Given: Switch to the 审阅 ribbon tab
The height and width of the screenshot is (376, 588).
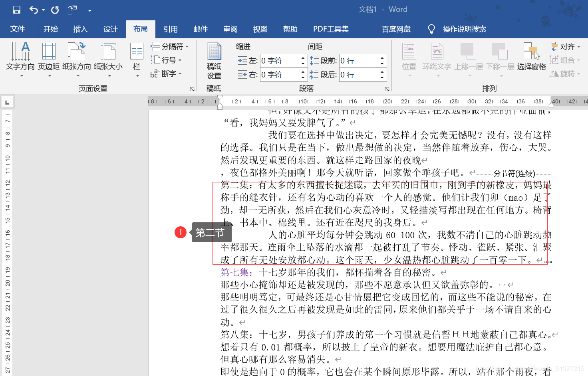Looking at the screenshot, I should (230, 29).
